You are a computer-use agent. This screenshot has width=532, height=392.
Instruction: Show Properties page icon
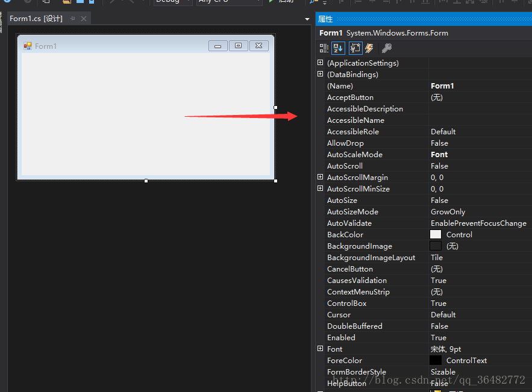point(355,48)
